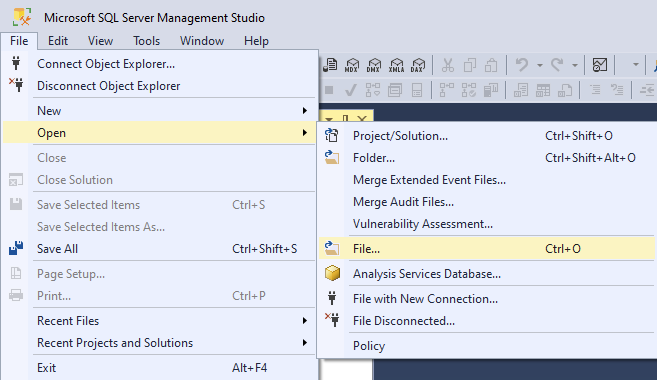Click the Decrease Indent toolbar icon

coord(647,90)
